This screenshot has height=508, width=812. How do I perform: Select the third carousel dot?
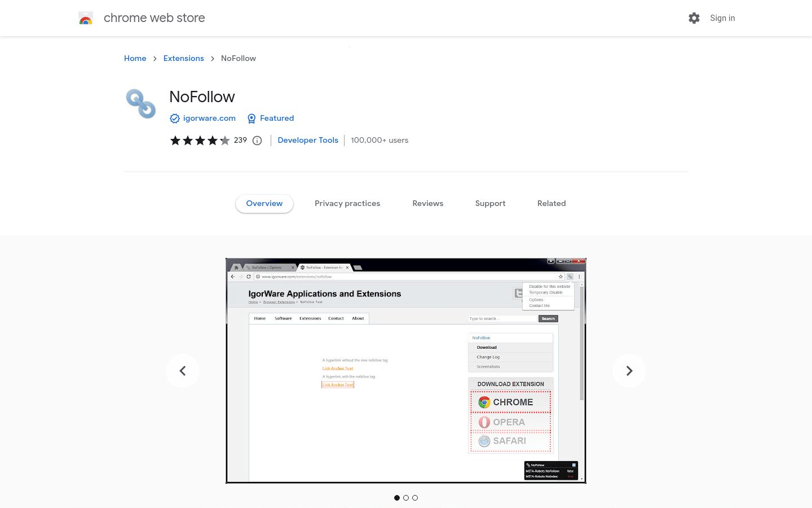pyautogui.click(x=415, y=498)
